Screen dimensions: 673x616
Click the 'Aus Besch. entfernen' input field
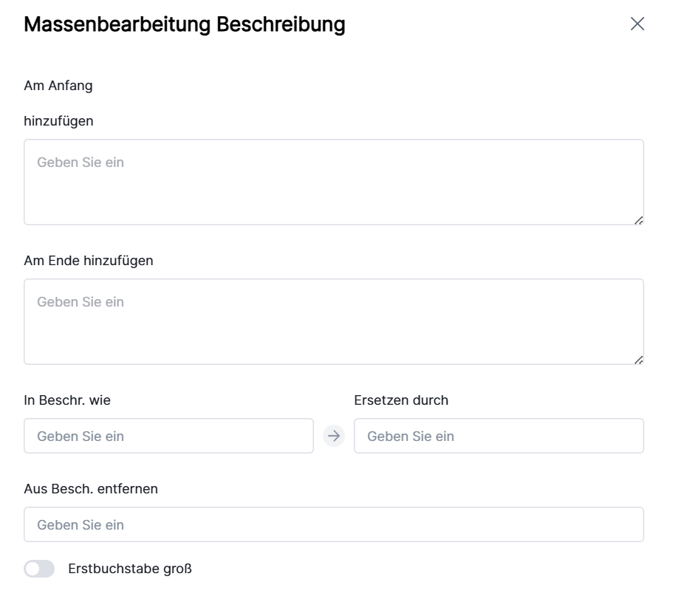[x=334, y=524]
